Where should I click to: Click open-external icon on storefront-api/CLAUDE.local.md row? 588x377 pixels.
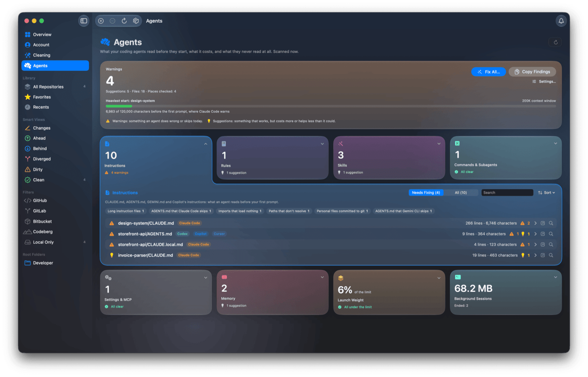tap(543, 244)
